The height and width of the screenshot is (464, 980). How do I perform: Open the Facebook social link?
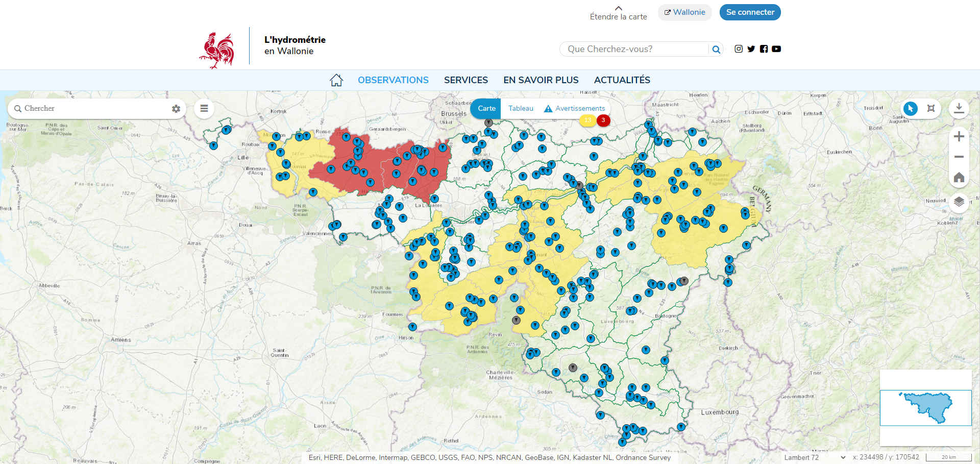764,49
